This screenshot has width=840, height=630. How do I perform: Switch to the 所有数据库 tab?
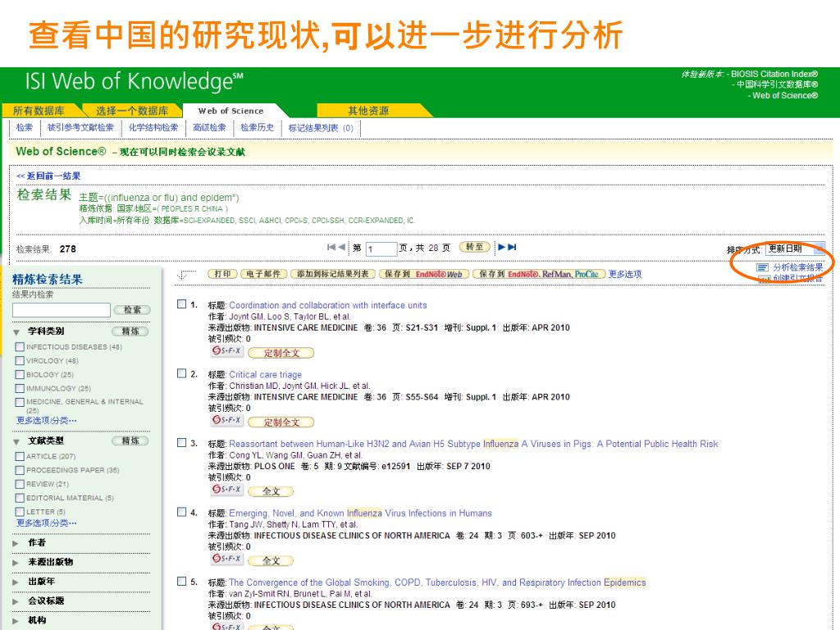[39, 111]
